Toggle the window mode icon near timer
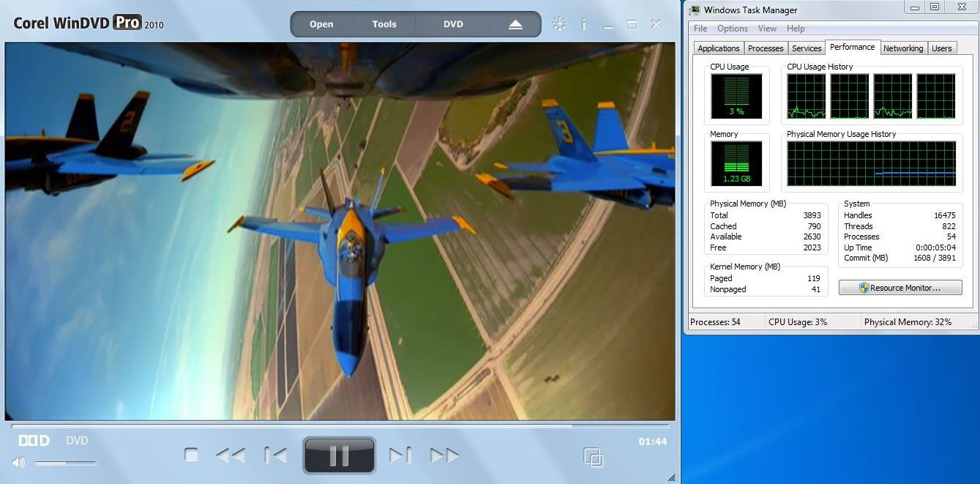980x484 pixels. (593, 457)
